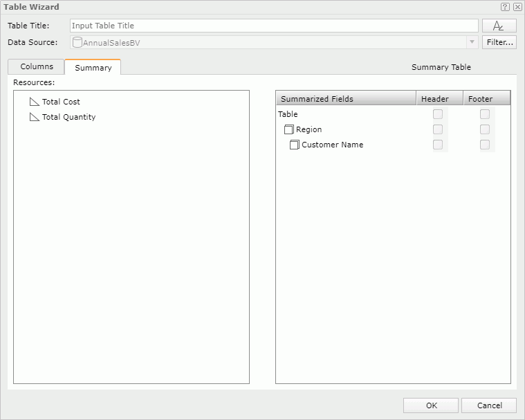
Task: Toggle Footer checkbox for Table row
Action: tap(485, 114)
